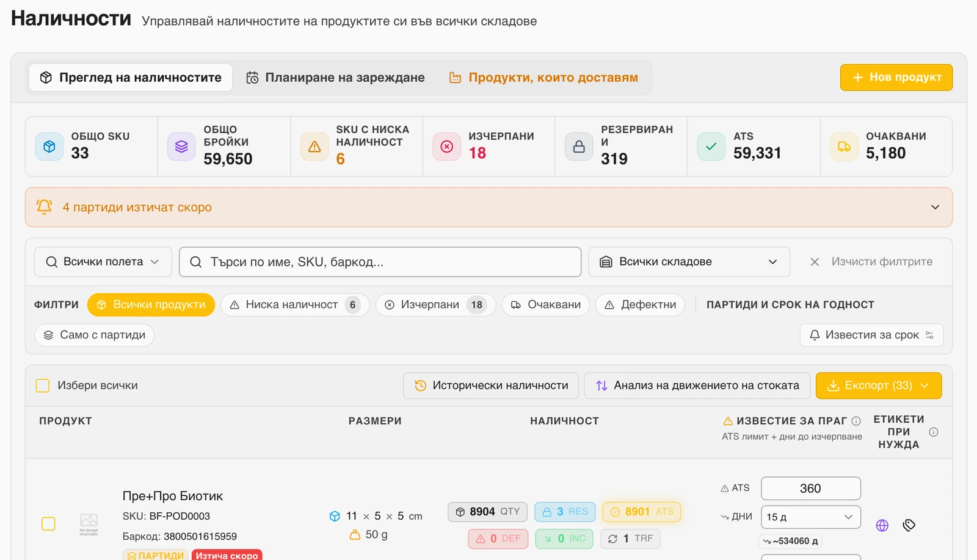Open Исторически наличности
This screenshot has width=977, height=560.
[491, 385]
